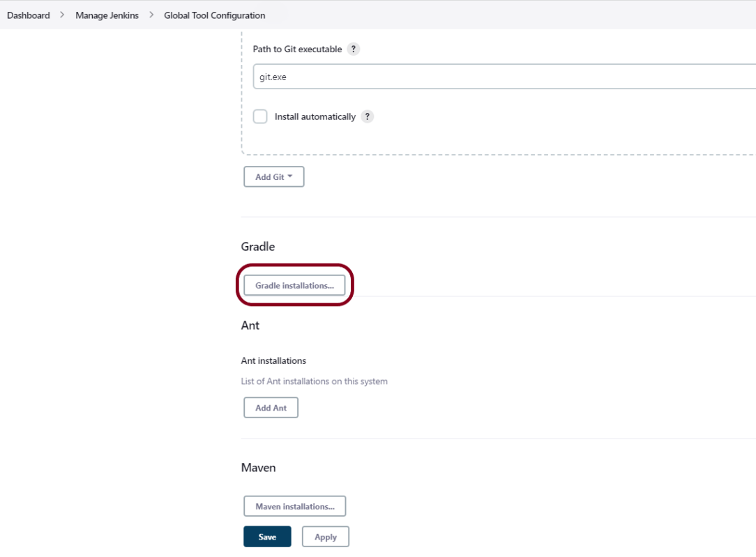Screen dimensions: 756x557
Task: Open help for Install automatically option
Action: 368,116
